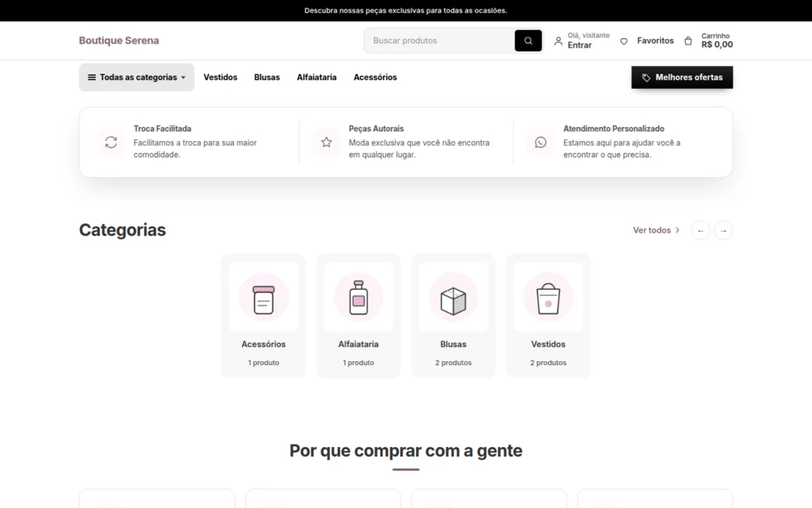Go to previous categories with left arrow
This screenshot has width=812, height=508.
point(701,230)
